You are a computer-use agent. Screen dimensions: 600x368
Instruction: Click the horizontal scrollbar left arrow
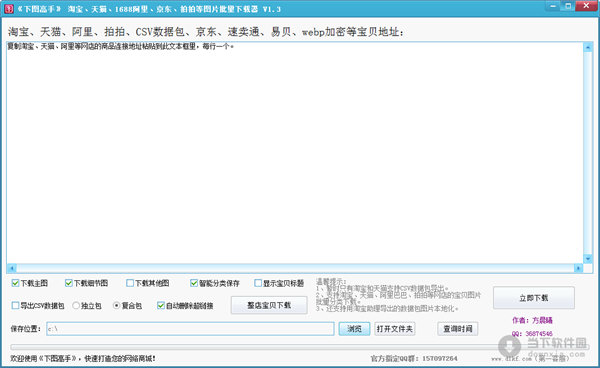tap(11, 268)
